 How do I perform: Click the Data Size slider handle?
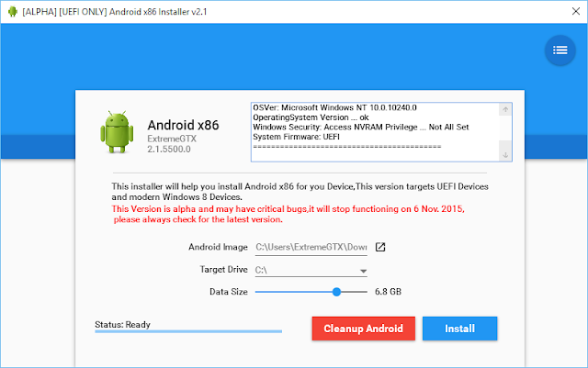tap(336, 292)
